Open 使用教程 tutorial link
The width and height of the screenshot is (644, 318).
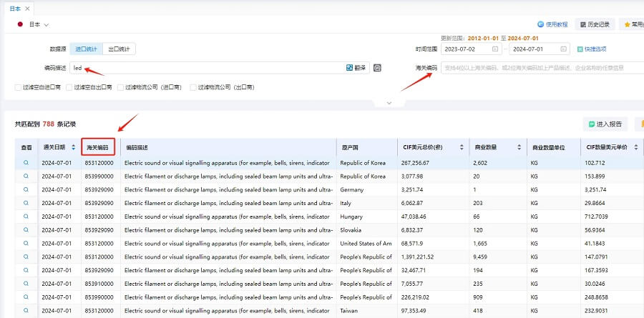point(553,24)
